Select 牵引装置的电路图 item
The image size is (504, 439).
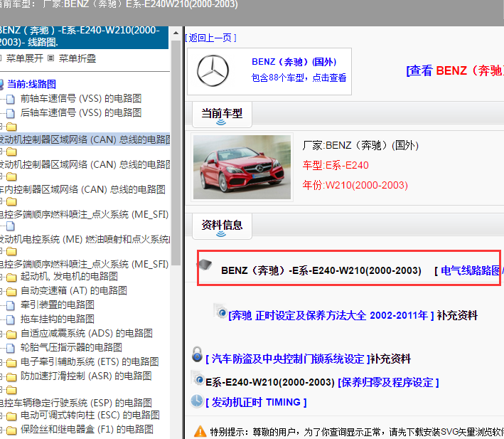point(57,305)
